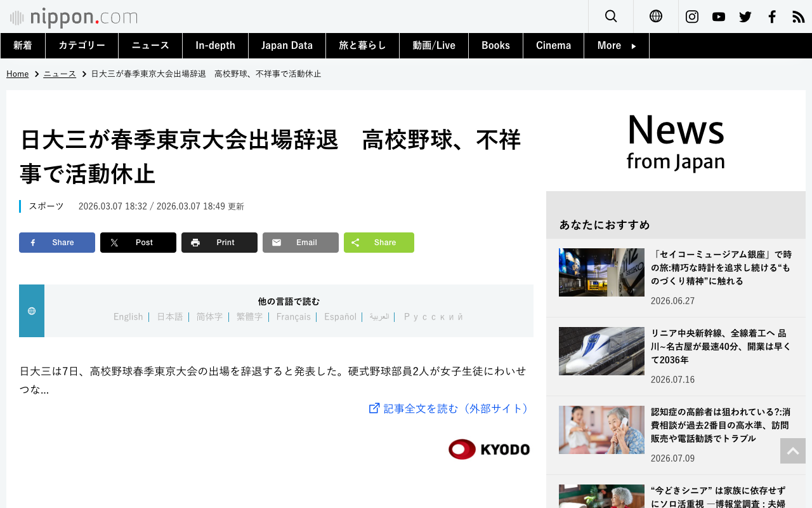Visit the YouTube icon link
Viewport: 812px width, 508px height.
coord(719,17)
